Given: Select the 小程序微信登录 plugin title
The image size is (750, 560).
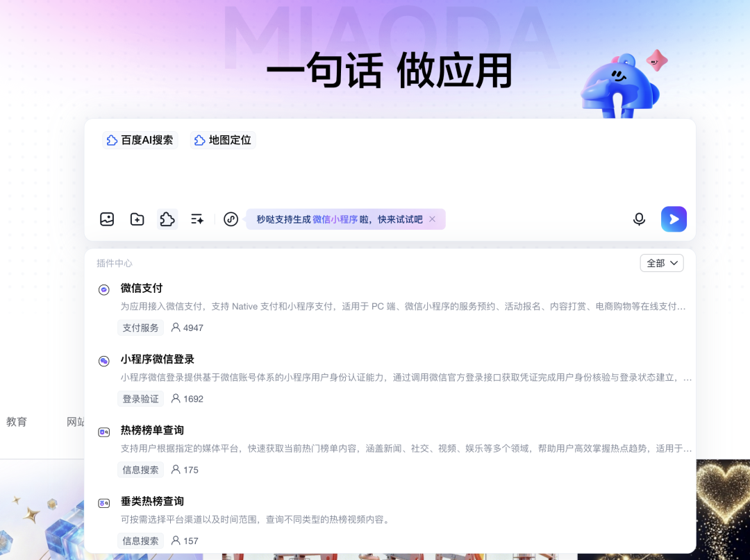Looking at the screenshot, I should coord(158,359).
